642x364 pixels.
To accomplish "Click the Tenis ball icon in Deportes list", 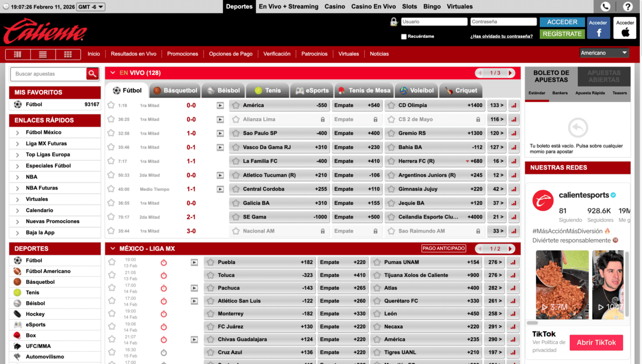I will [x=18, y=292].
